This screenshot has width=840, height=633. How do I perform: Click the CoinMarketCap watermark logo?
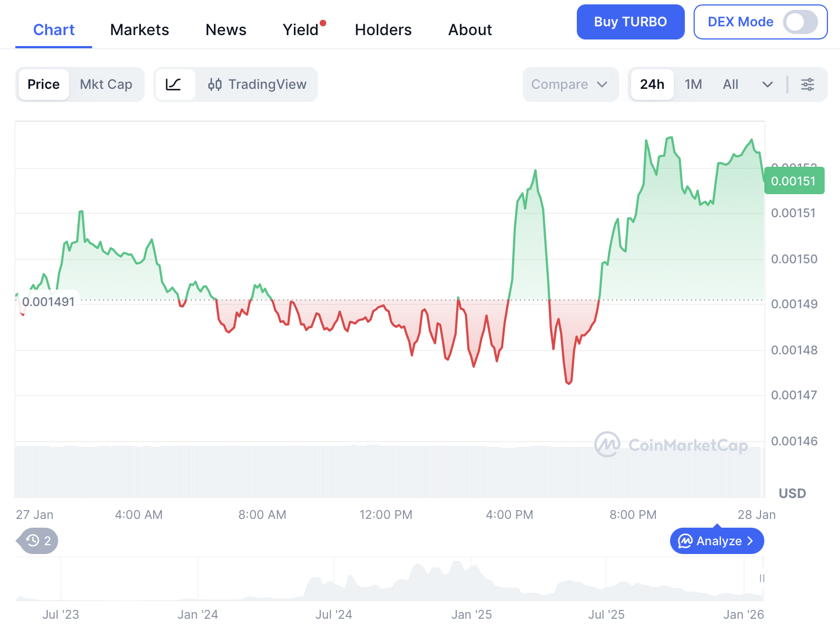(x=607, y=444)
